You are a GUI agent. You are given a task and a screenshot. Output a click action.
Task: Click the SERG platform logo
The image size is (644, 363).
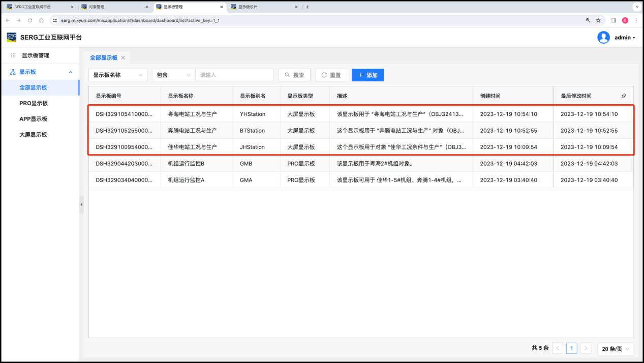click(12, 37)
